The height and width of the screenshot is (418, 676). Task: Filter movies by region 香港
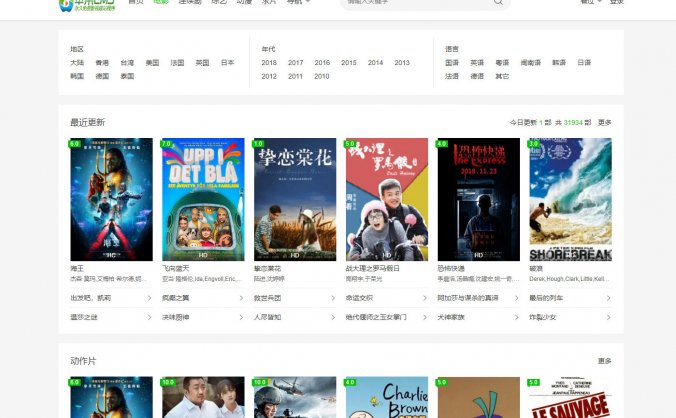(x=102, y=62)
